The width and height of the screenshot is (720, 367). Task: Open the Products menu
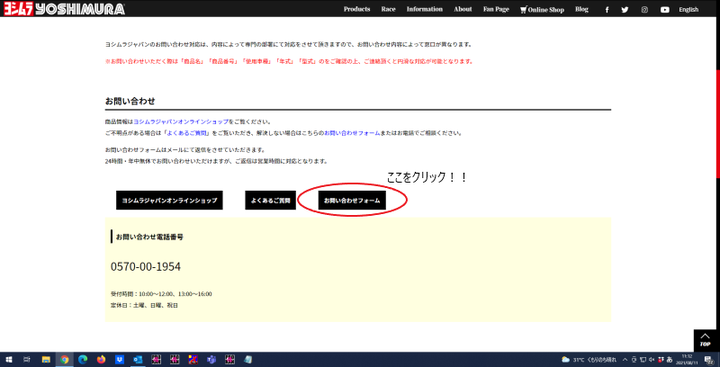357,9
